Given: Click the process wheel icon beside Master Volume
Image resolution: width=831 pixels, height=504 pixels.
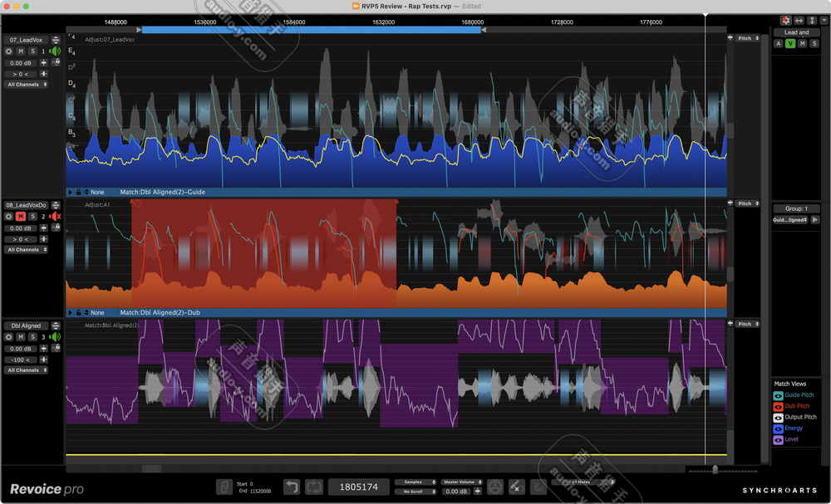Looking at the screenshot, I should pos(494,486).
